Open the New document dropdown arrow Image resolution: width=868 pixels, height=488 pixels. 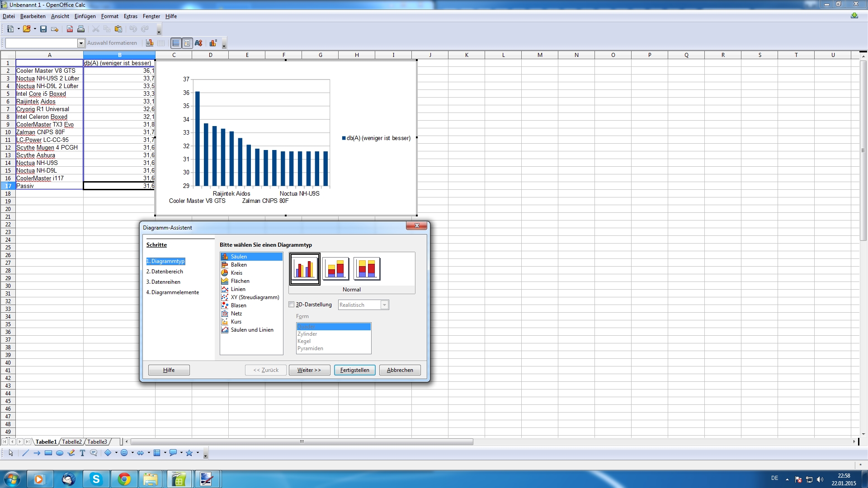click(x=18, y=29)
